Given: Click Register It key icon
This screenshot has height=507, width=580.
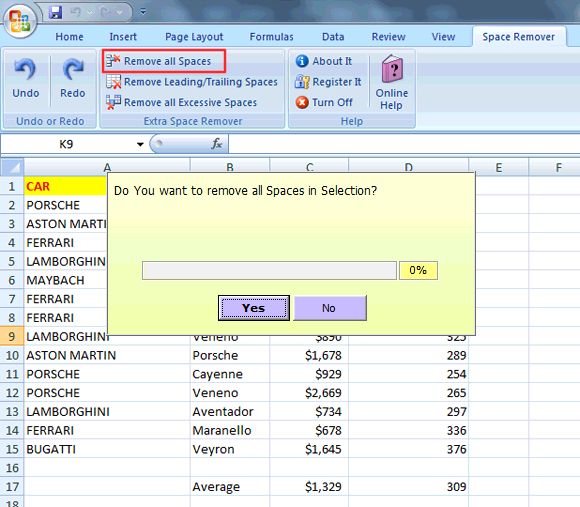Looking at the screenshot, I should tap(302, 82).
